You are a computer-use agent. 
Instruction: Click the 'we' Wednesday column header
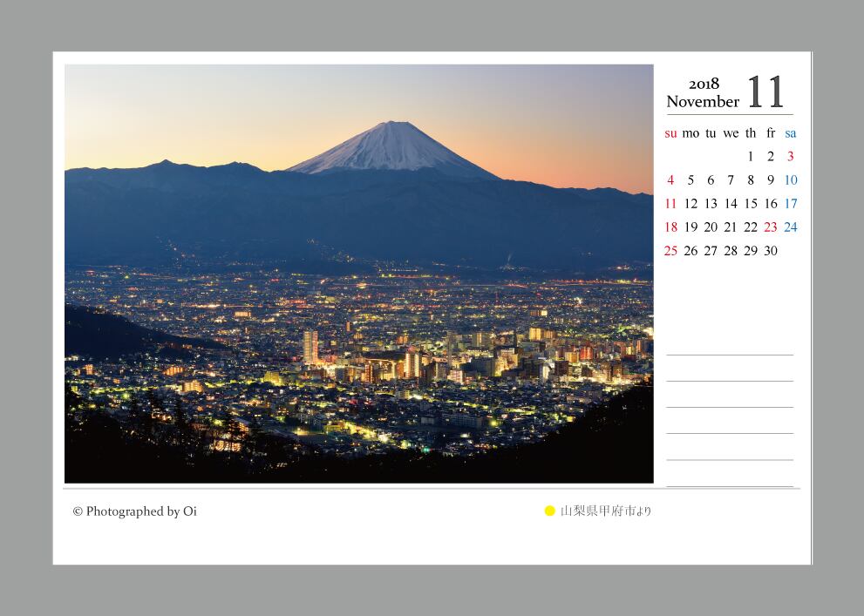[731, 133]
